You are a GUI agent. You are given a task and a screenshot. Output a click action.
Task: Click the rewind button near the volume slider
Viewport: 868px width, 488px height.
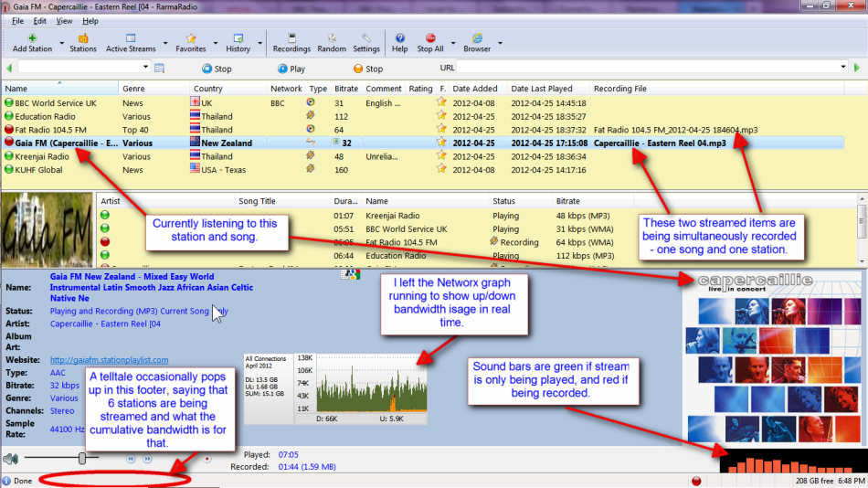[x=131, y=459]
